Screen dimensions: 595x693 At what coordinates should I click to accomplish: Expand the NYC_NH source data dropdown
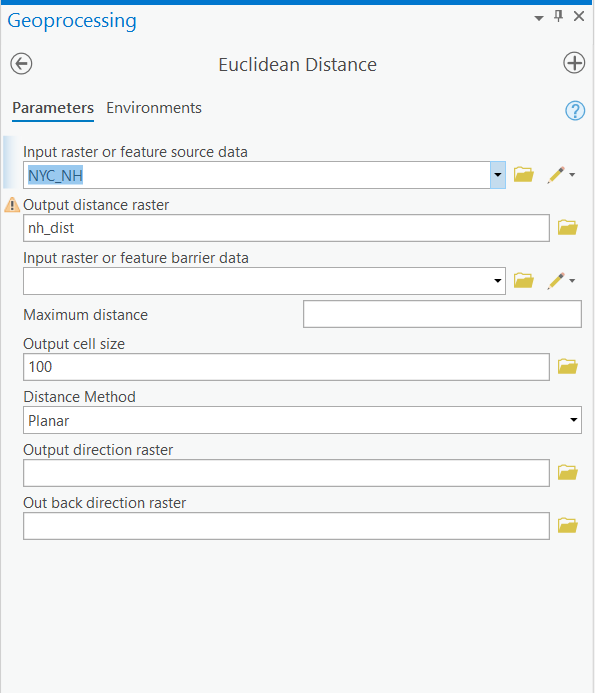498,175
